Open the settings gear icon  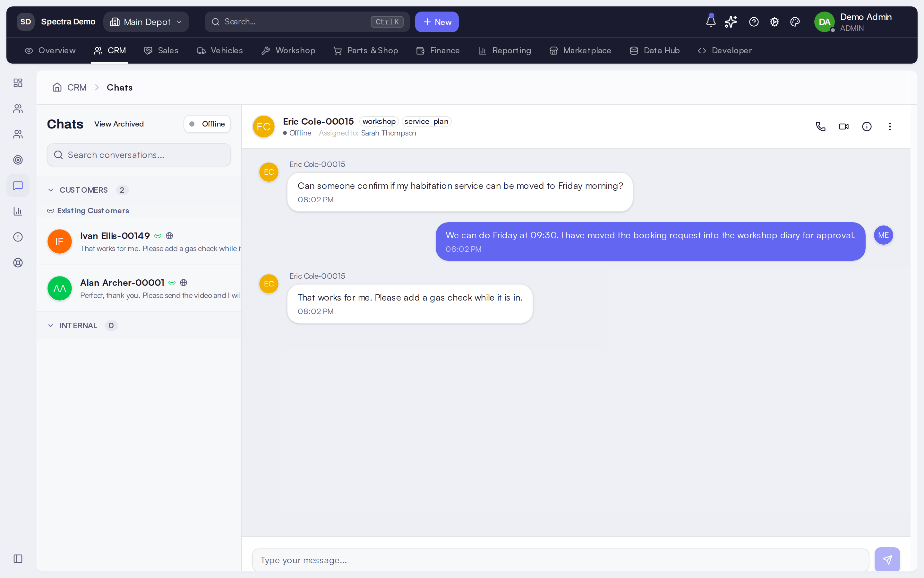[774, 22]
